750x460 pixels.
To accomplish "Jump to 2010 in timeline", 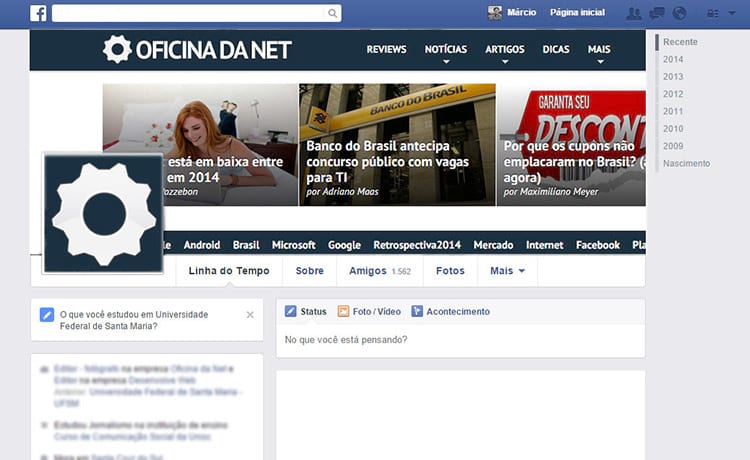I will (673, 129).
